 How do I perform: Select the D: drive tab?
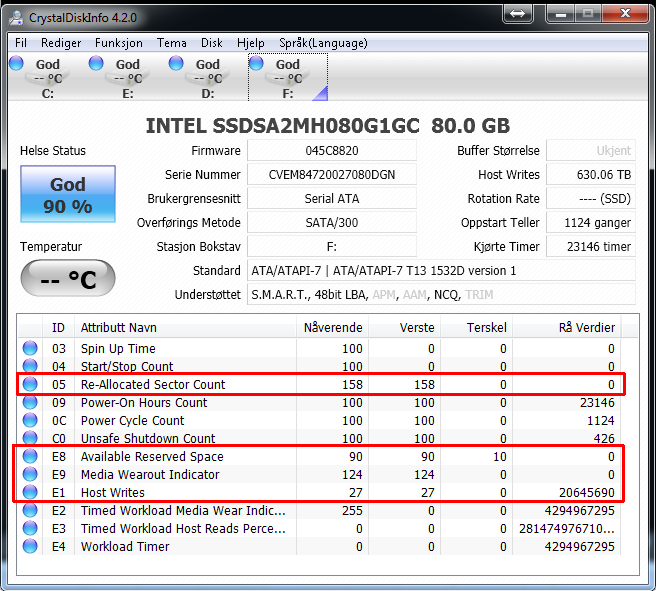pyautogui.click(x=208, y=78)
